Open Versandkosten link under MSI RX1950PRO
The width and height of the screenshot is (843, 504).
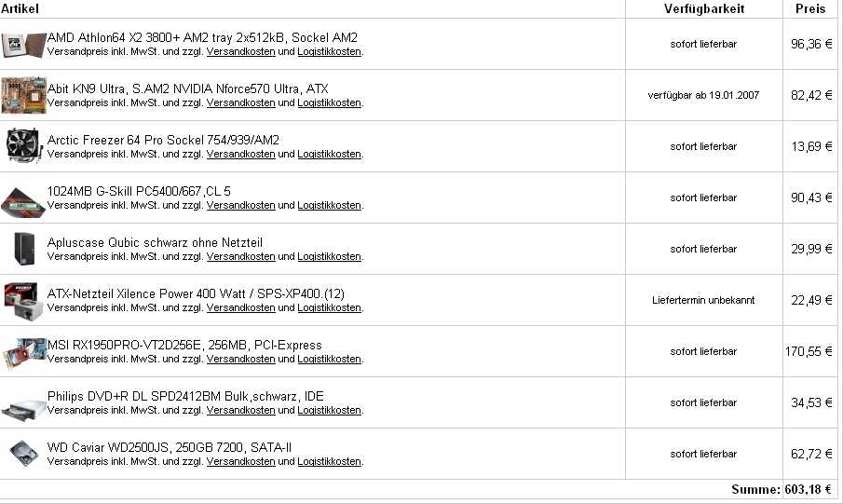[x=241, y=359]
